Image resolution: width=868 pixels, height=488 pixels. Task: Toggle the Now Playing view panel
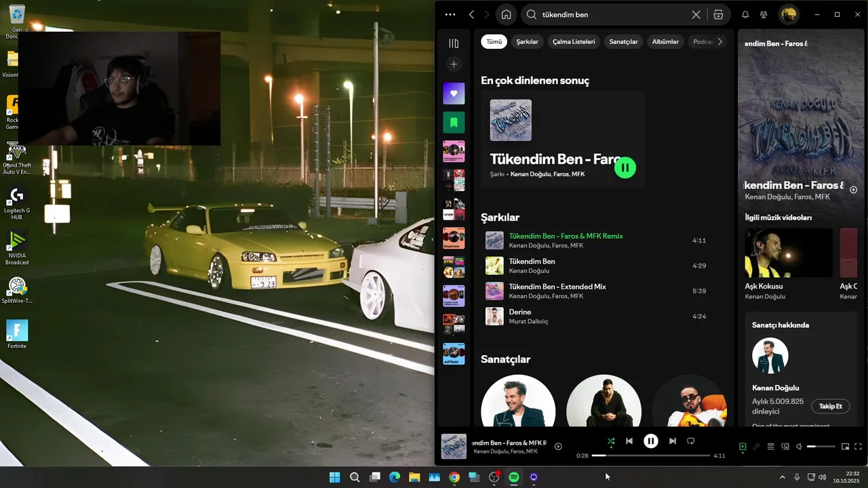click(743, 447)
